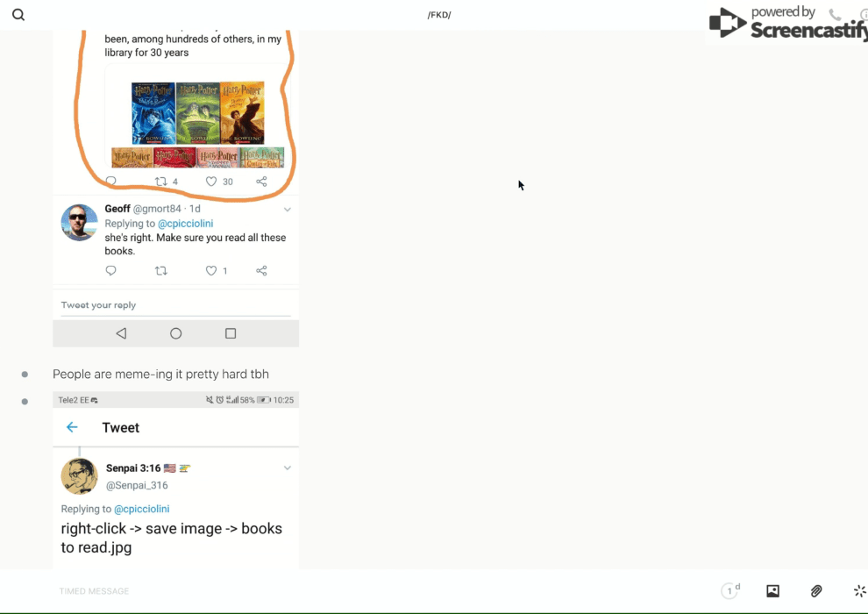Screen dimensions: 868x614
Task: Open the 1d message timer
Action: [730, 591]
